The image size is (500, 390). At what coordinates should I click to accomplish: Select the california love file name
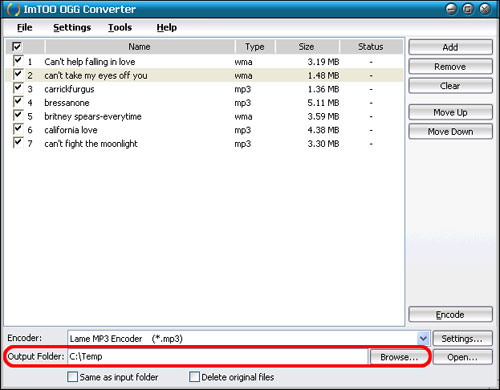coord(71,130)
